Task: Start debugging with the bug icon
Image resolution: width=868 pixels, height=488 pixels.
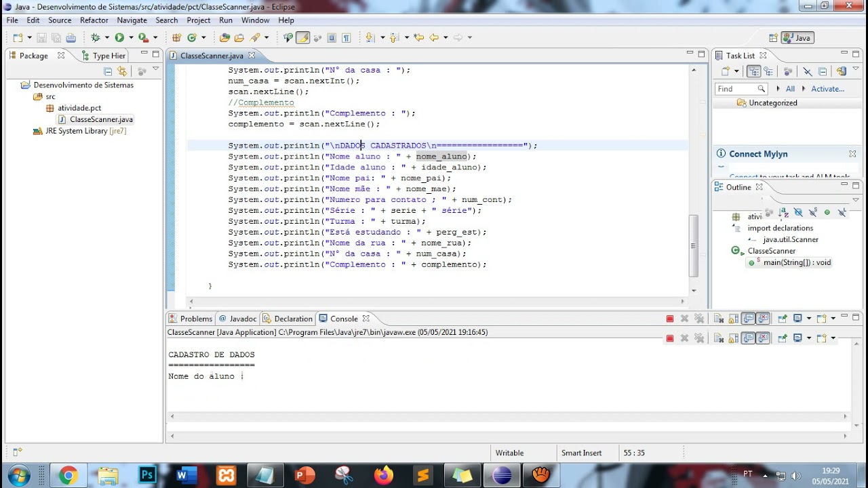Action: pos(96,38)
